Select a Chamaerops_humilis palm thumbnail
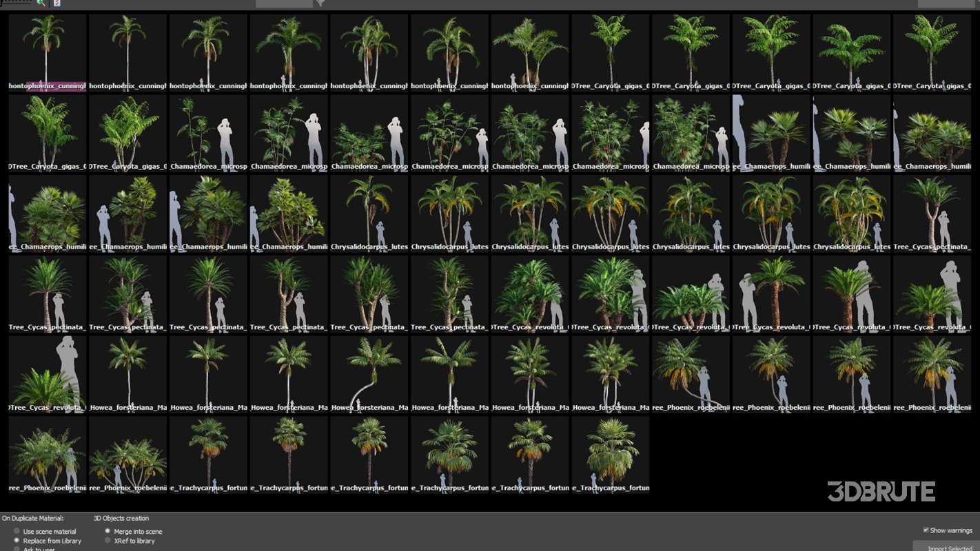The height and width of the screenshot is (551, 980). (770, 131)
